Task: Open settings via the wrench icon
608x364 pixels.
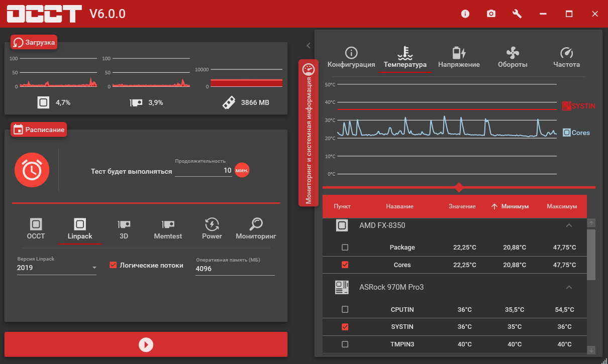Action: [x=517, y=14]
